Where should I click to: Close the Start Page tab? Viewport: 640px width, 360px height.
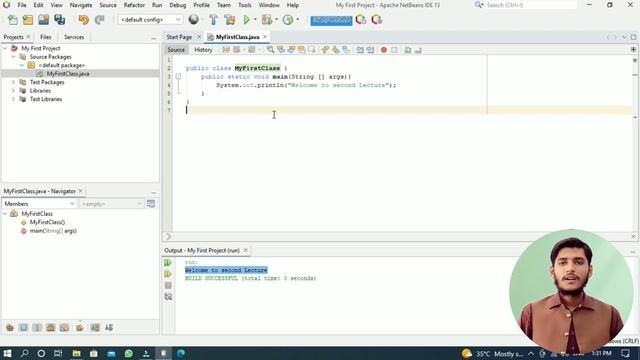[199, 37]
